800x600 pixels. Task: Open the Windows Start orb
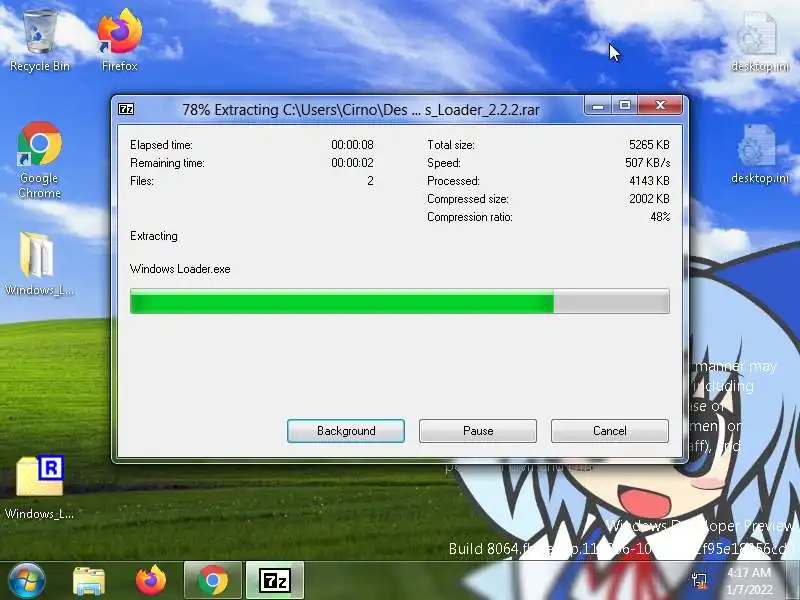tap(26, 580)
